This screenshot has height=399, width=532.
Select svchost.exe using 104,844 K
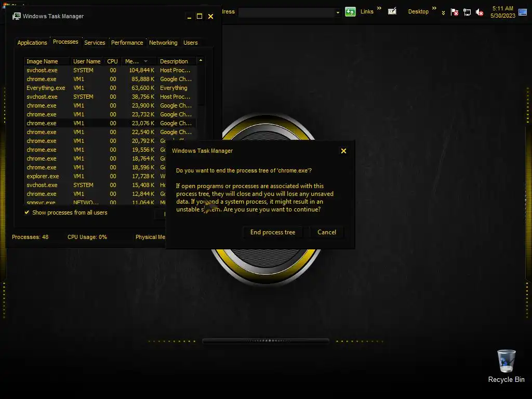coord(110,70)
